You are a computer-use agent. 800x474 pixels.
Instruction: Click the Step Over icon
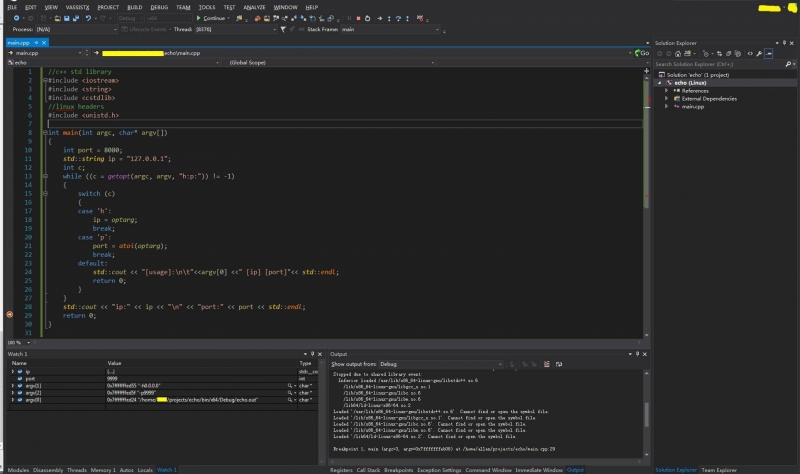point(398,18)
